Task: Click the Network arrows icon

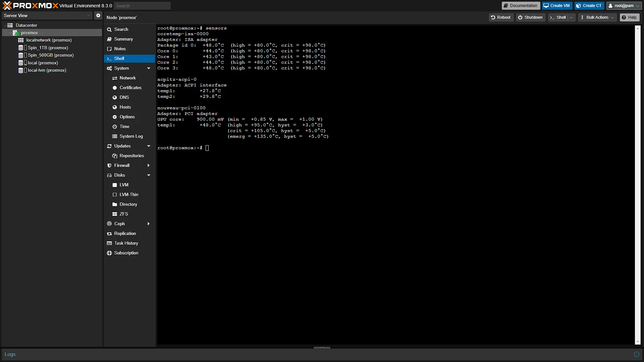Action: coord(115,78)
